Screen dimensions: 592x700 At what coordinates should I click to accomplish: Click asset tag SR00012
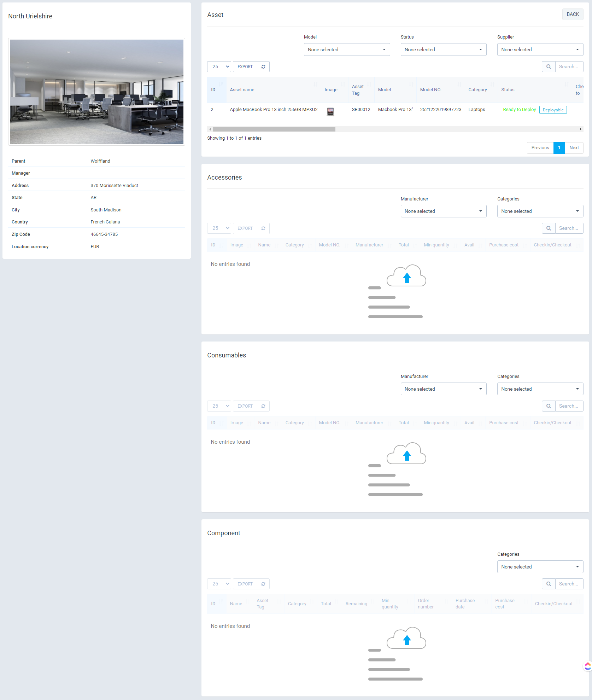click(361, 110)
